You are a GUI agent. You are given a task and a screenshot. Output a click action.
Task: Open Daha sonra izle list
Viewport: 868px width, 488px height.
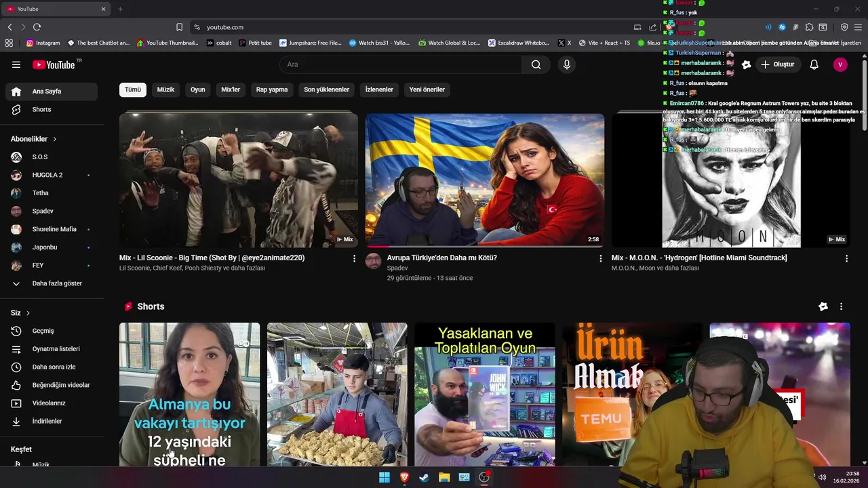coord(52,367)
